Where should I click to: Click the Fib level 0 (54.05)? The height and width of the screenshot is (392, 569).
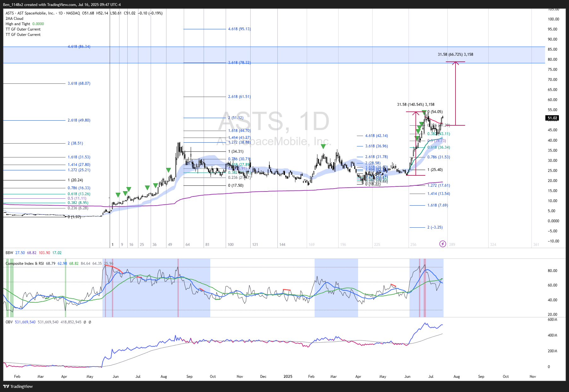click(x=435, y=112)
